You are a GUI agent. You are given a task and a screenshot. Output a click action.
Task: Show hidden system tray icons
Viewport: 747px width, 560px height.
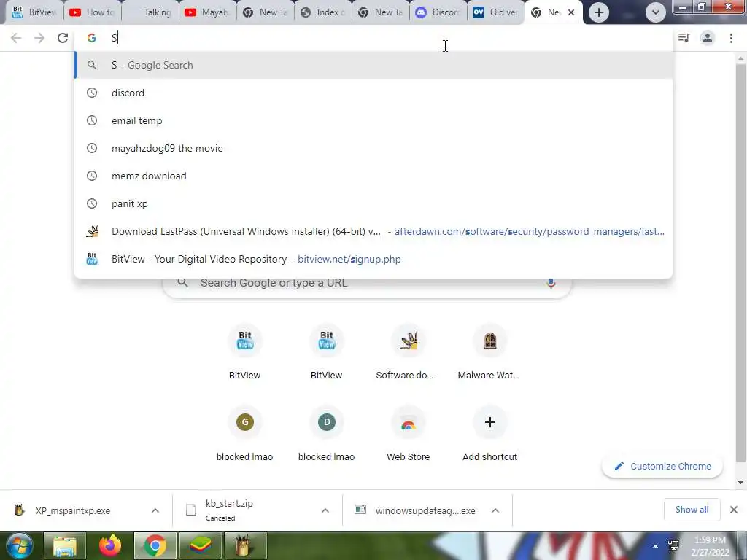pyautogui.click(x=656, y=546)
